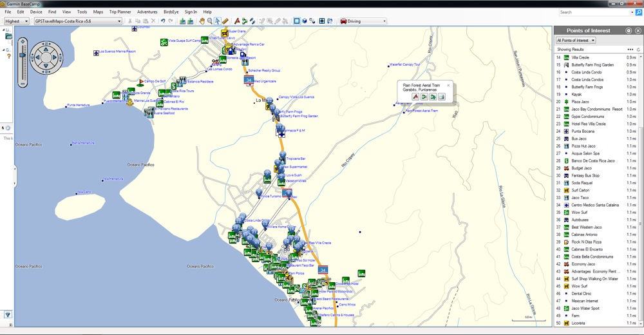Click the popup's first route button

pyautogui.click(x=424, y=97)
